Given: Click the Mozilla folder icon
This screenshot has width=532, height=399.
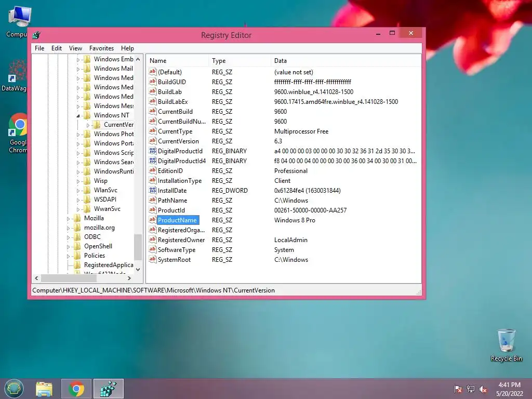Looking at the screenshot, I should point(77,218).
